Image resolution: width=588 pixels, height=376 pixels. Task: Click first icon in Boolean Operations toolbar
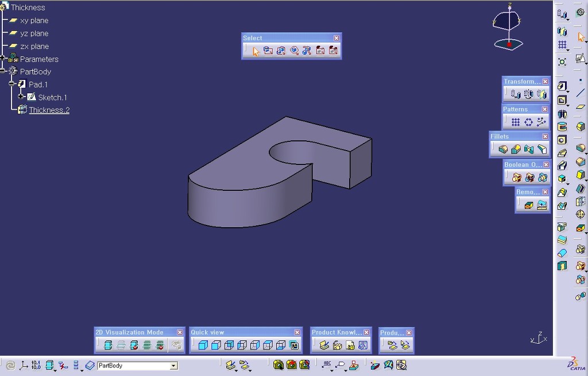tap(516, 178)
